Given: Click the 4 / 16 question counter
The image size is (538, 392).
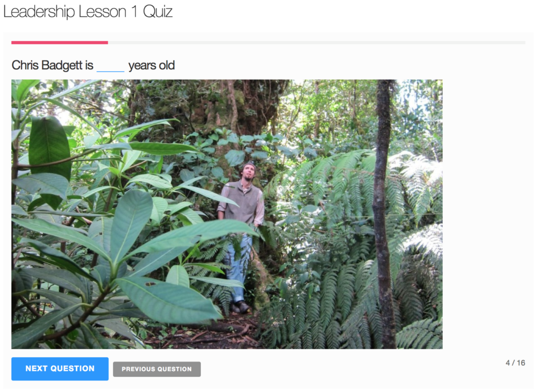Looking at the screenshot, I should 515,363.
